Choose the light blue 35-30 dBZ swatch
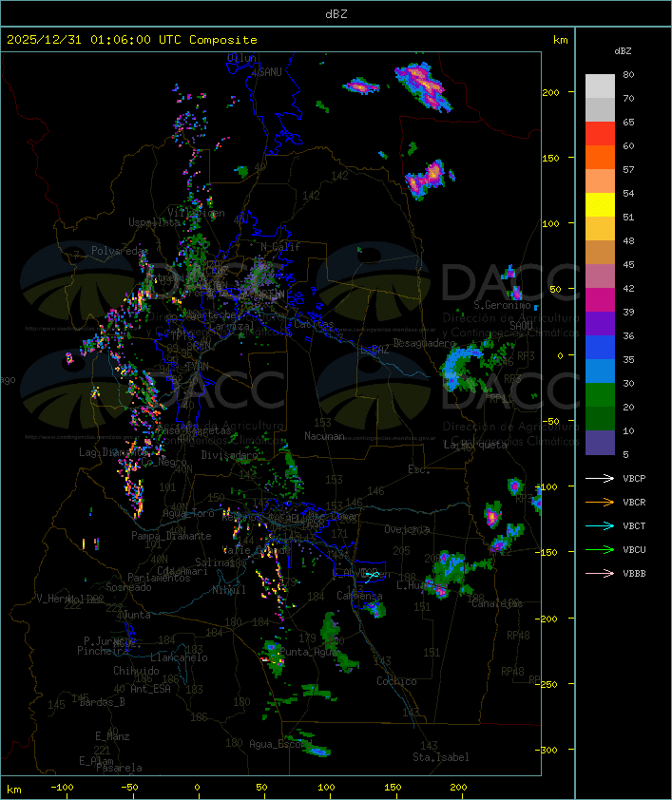Screen dimensions: 672x800 (x=600, y=371)
